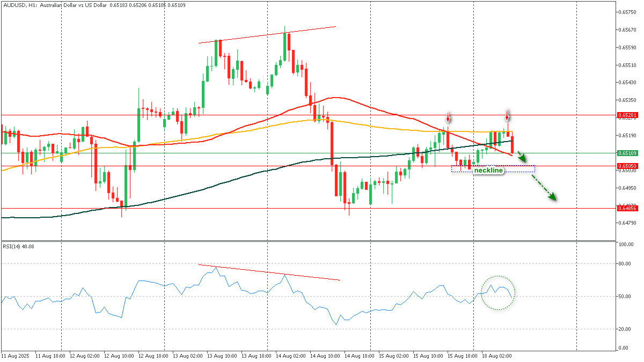The width and height of the screenshot is (644, 362).
Task: Select the RSI(14) 48.08 indicator label
Action: click(19, 246)
